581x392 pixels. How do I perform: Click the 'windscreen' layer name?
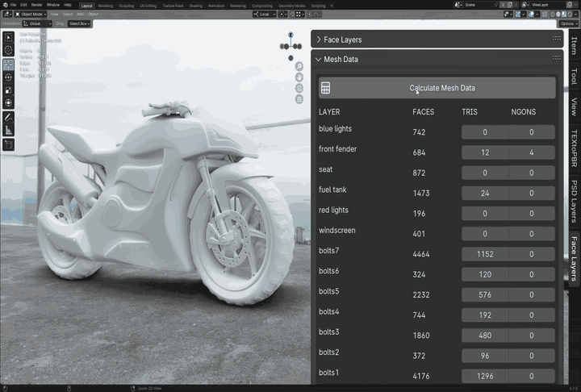[336, 230]
